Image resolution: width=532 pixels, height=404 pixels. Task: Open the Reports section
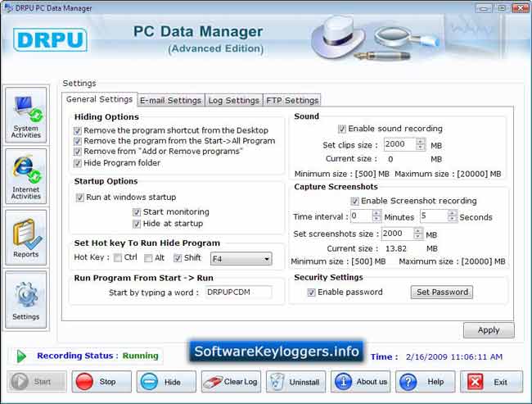(x=26, y=238)
